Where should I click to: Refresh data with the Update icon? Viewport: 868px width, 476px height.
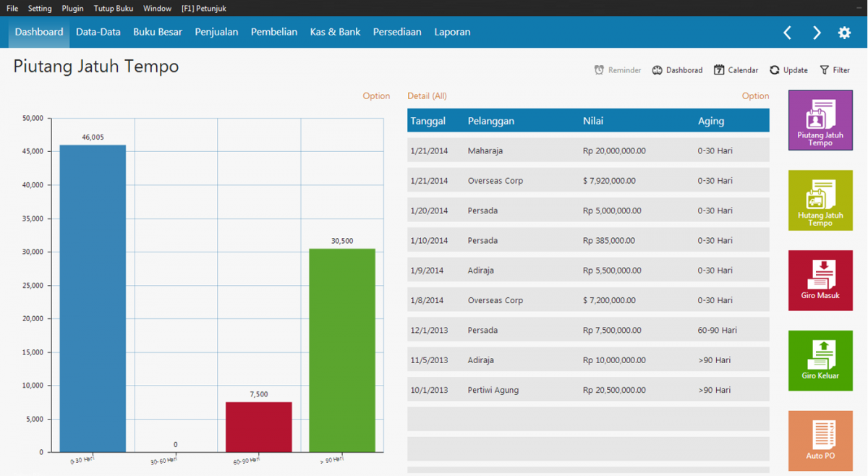point(788,69)
